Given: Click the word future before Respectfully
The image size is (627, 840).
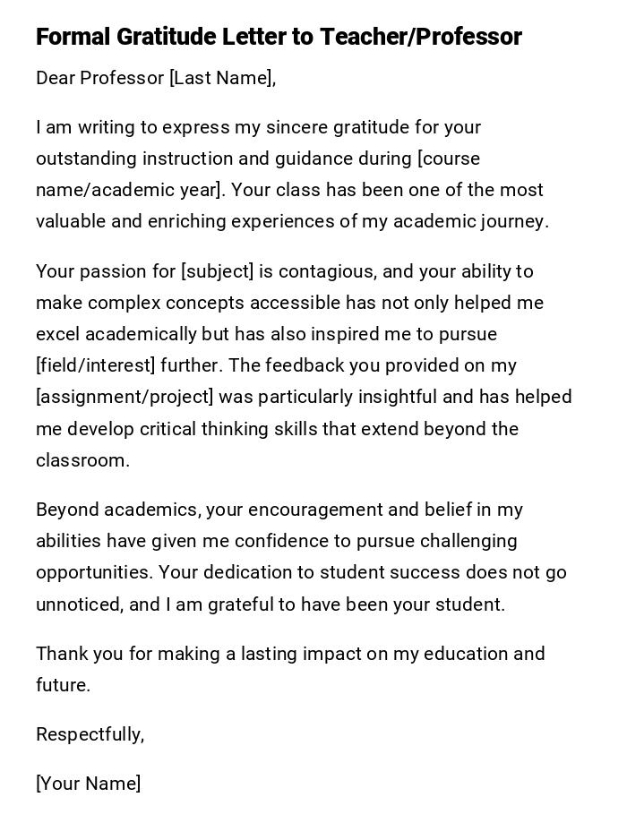Looking at the screenshot, I should (61, 685).
